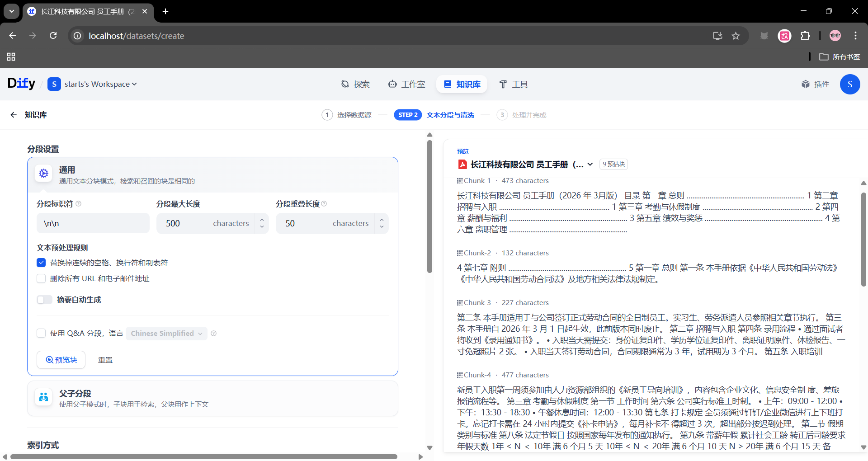Decrease the 分段重叠长度 value

(x=382, y=227)
